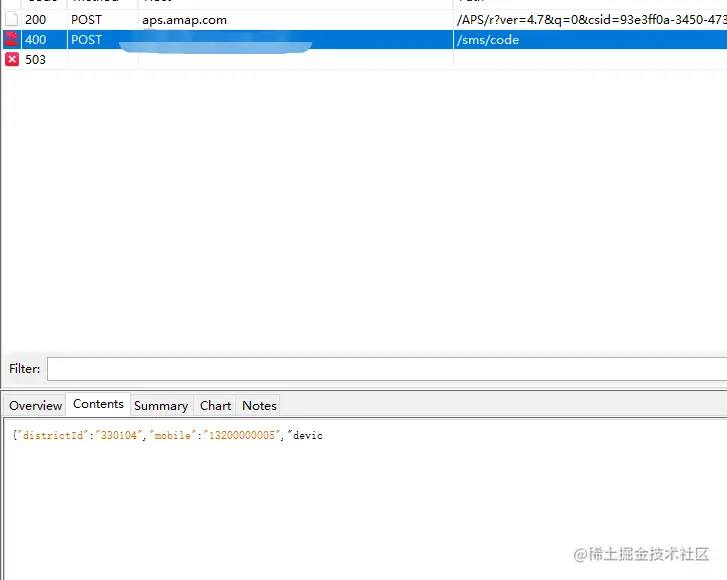Viewport: 727px width, 580px height.
Task: Select the districtId key in request body
Action: (53, 435)
